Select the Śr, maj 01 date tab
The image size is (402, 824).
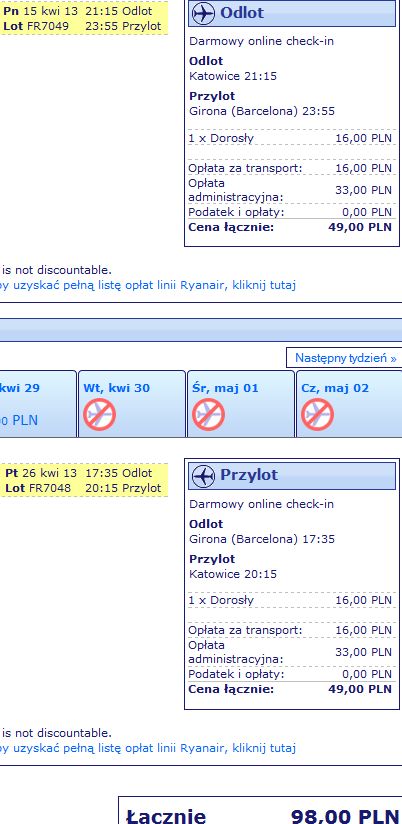coord(241,404)
